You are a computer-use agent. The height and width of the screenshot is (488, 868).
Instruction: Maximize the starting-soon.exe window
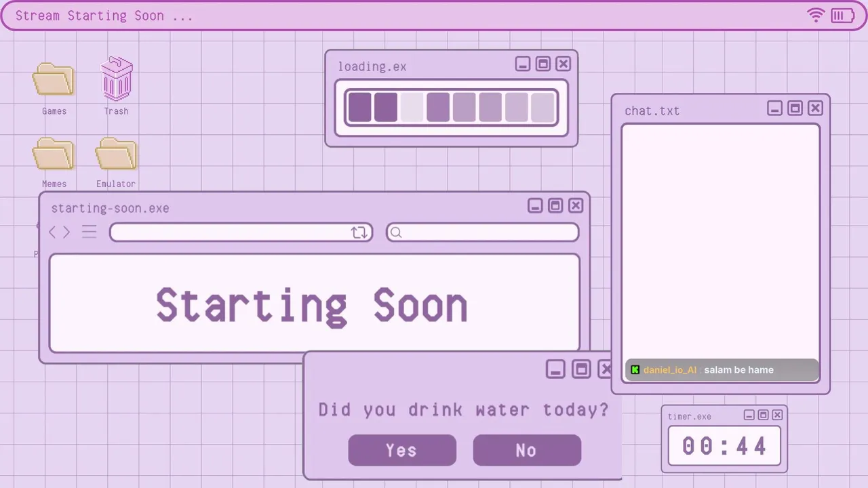[555, 205]
